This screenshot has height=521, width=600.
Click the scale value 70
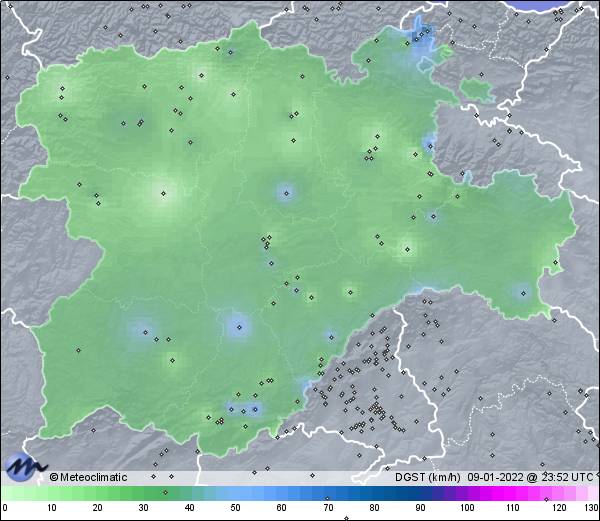[328, 508]
